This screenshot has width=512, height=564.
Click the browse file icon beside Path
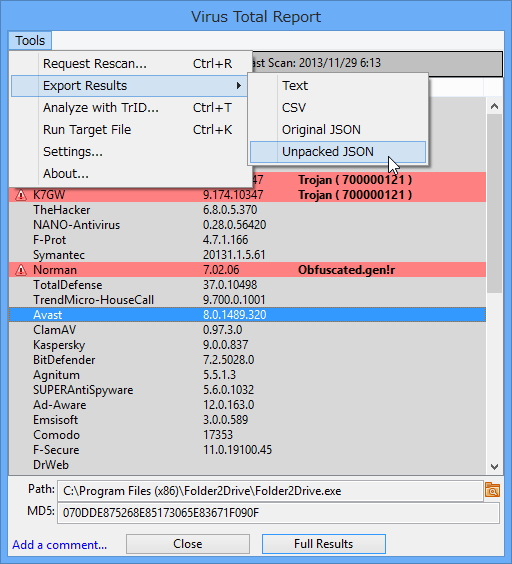pos(492,490)
